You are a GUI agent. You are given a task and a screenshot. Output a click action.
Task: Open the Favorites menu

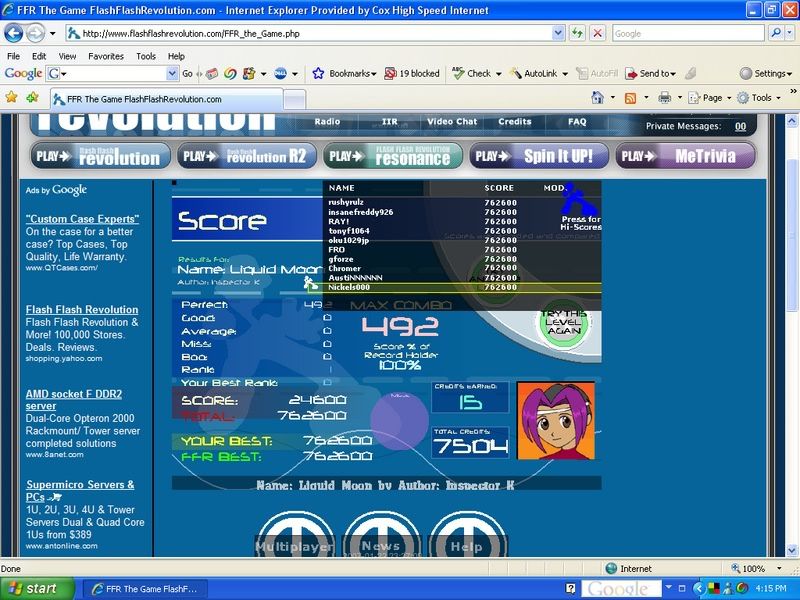[105, 56]
